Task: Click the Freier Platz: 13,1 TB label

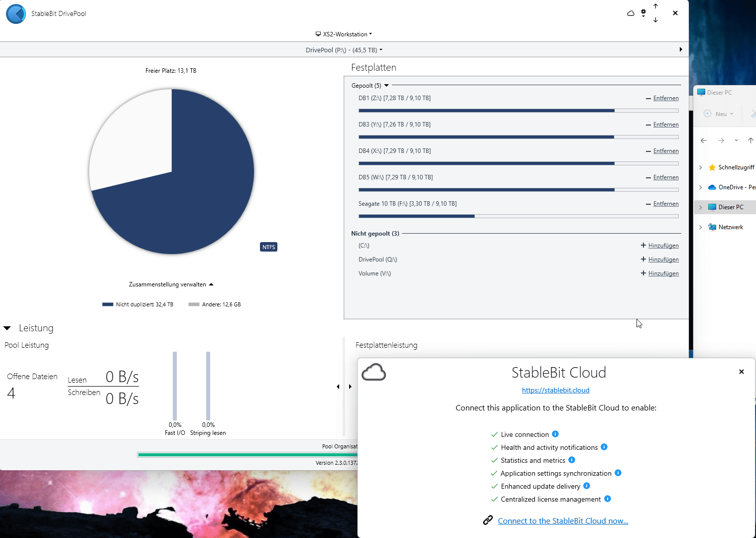Action: [x=171, y=71]
